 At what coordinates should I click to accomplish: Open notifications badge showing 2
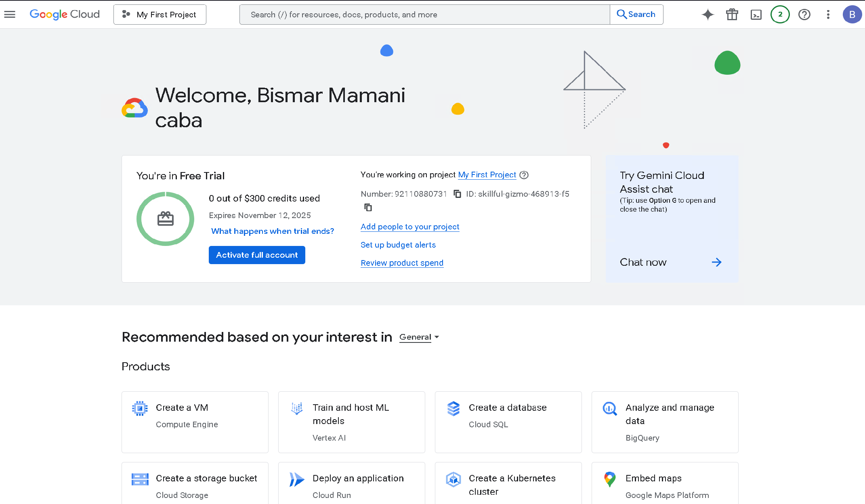tap(780, 15)
